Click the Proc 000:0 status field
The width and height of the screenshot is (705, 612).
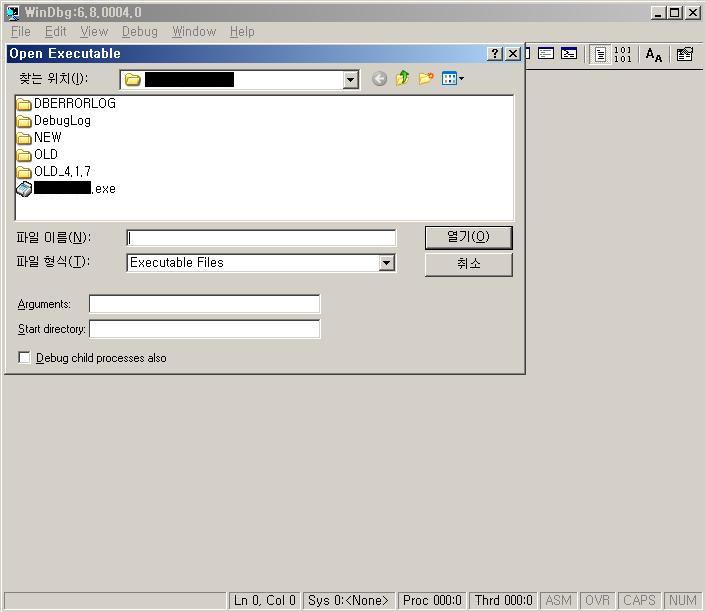[x=432, y=600]
